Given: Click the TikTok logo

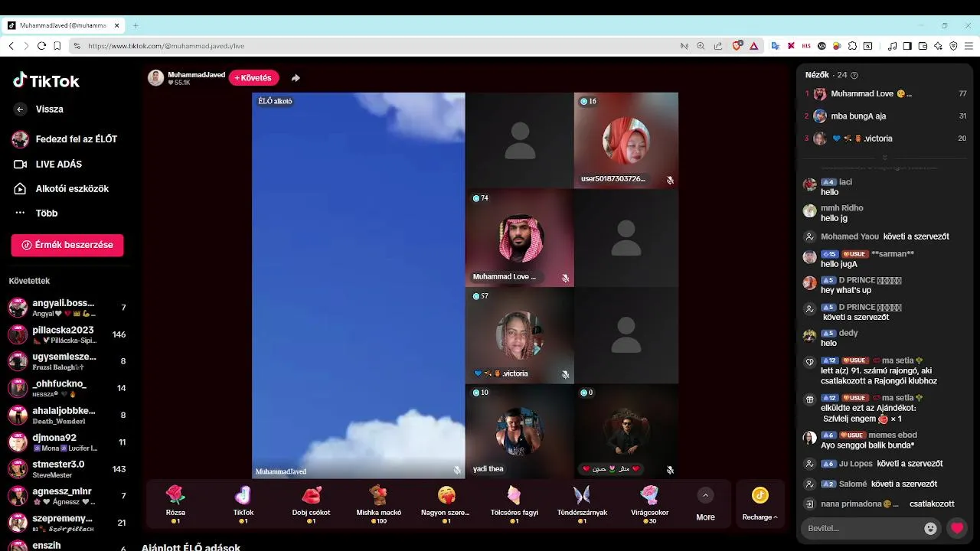Looking at the screenshot, I should pyautogui.click(x=46, y=80).
